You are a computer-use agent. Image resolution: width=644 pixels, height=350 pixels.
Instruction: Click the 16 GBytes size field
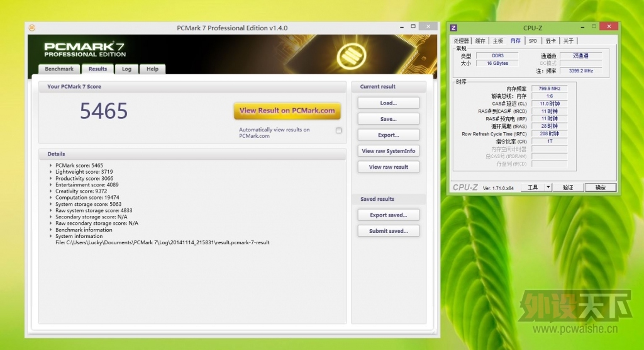497,64
